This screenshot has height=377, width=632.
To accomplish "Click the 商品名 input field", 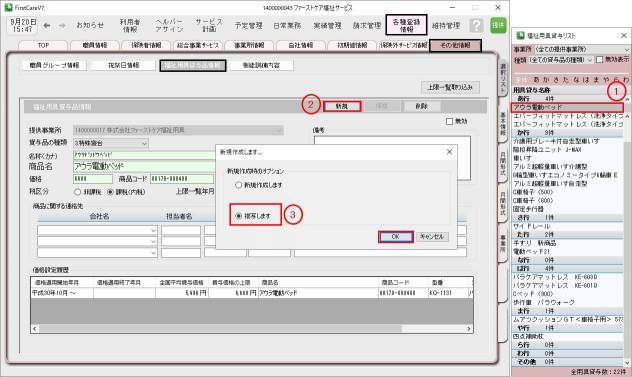I will point(144,166).
